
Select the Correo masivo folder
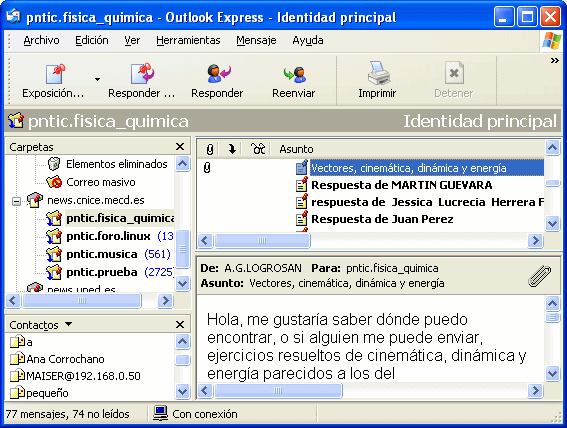point(101,182)
